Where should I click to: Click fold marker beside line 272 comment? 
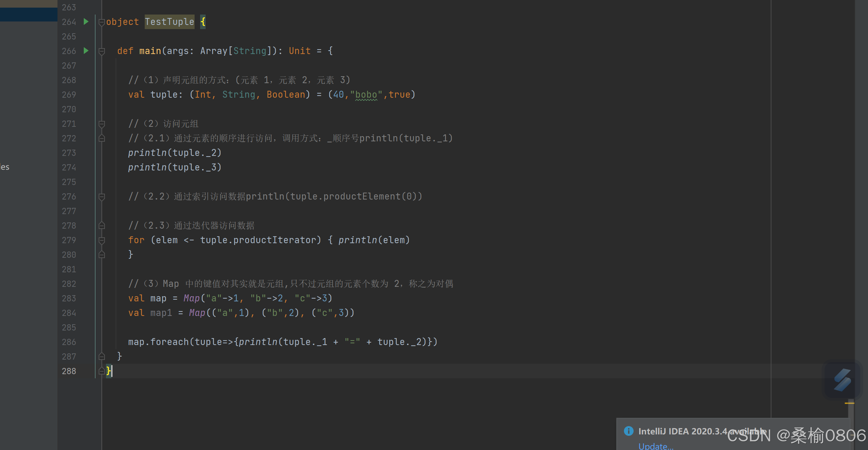[x=102, y=138]
